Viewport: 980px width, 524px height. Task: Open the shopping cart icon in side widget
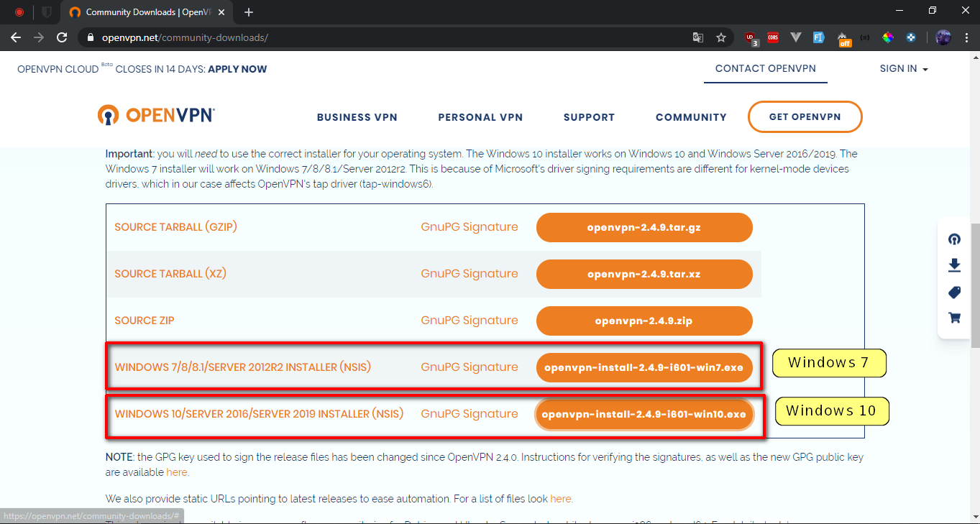coord(954,317)
